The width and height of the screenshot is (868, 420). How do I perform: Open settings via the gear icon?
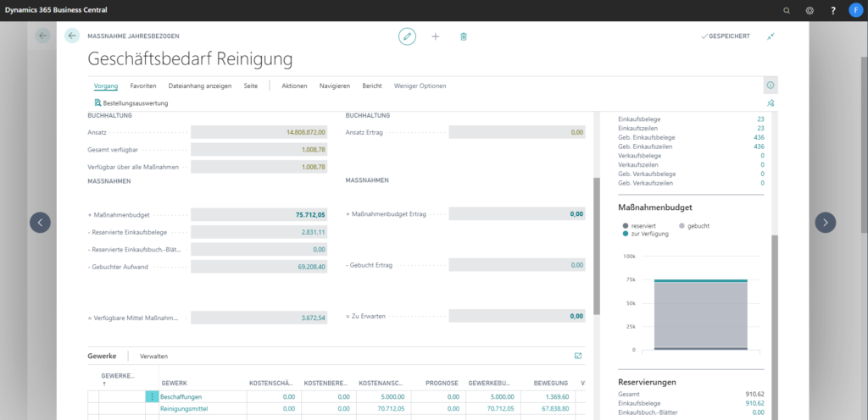pos(810,10)
